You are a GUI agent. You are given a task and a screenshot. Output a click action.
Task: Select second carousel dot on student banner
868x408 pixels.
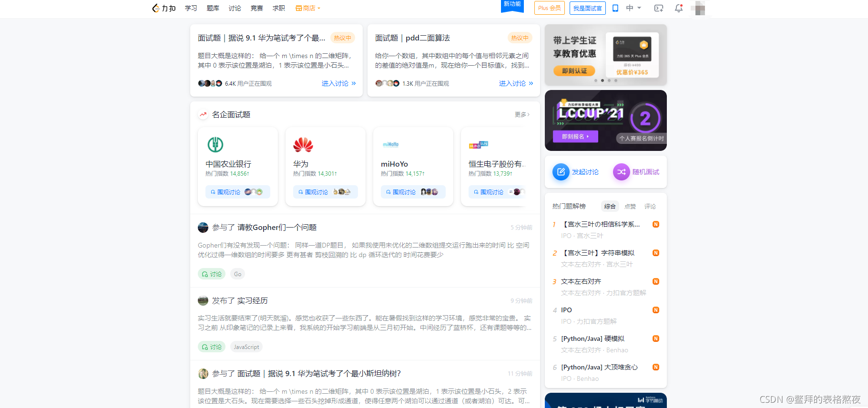point(602,80)
